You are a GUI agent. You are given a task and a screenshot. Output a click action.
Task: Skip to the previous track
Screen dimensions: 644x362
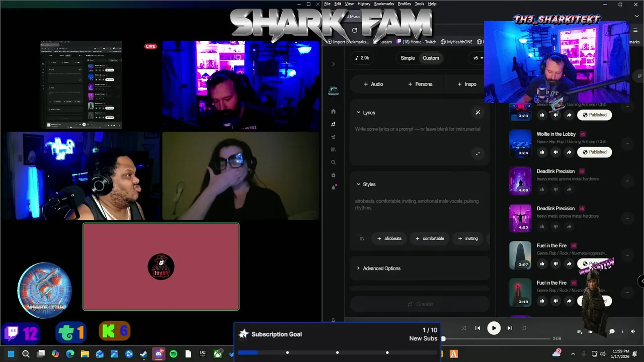[477, 328]
